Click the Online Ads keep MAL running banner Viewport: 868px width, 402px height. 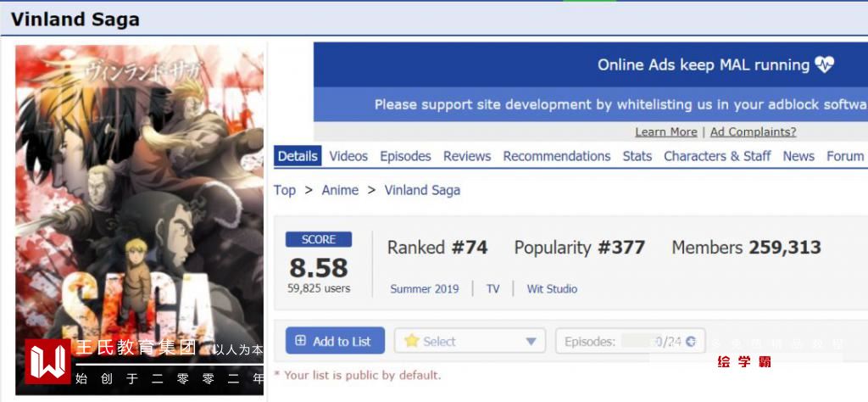tap(591, 64)
